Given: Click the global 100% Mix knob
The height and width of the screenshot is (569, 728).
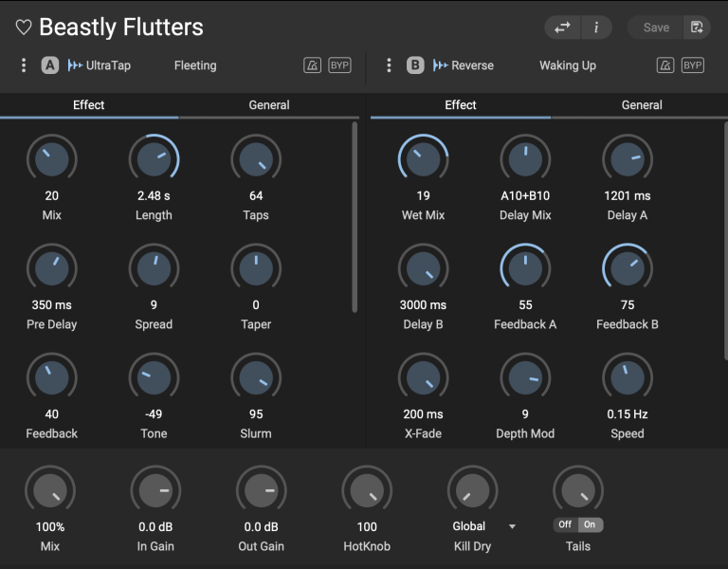Looking at the screenshot, I should (x=50, y=490).
